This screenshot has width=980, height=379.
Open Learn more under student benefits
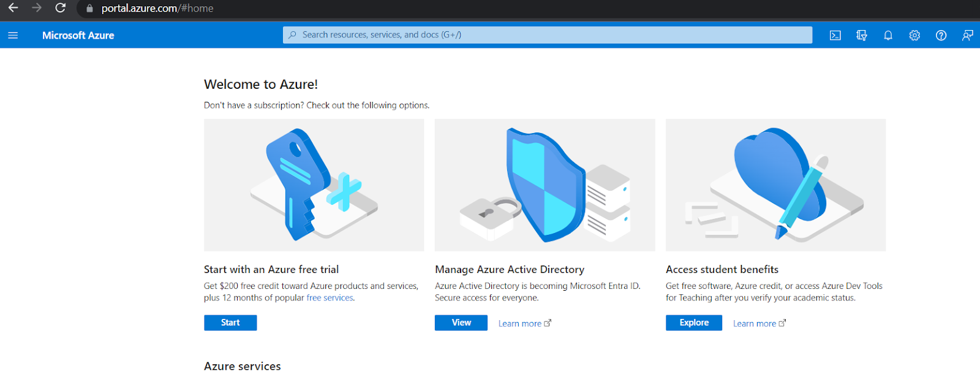coord(759,324)
